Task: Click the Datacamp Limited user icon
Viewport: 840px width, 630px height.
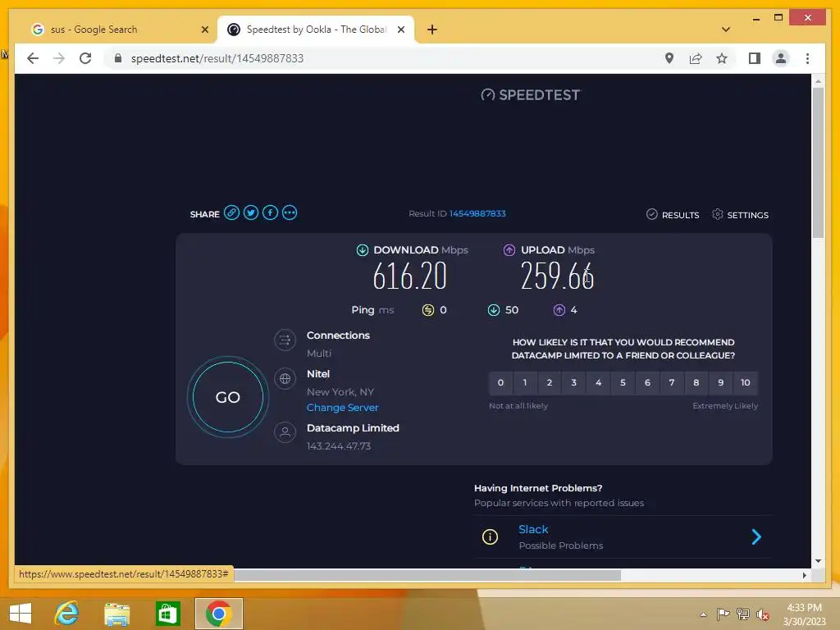Action: pyautogui.click(x=285, y=431)
